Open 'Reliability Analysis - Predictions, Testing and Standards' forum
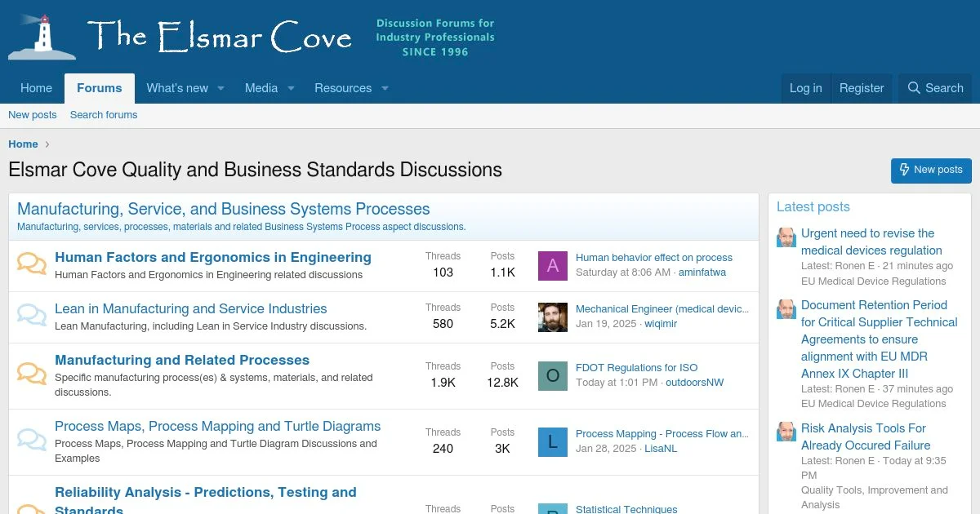980x514 pixels. (206, 501)
